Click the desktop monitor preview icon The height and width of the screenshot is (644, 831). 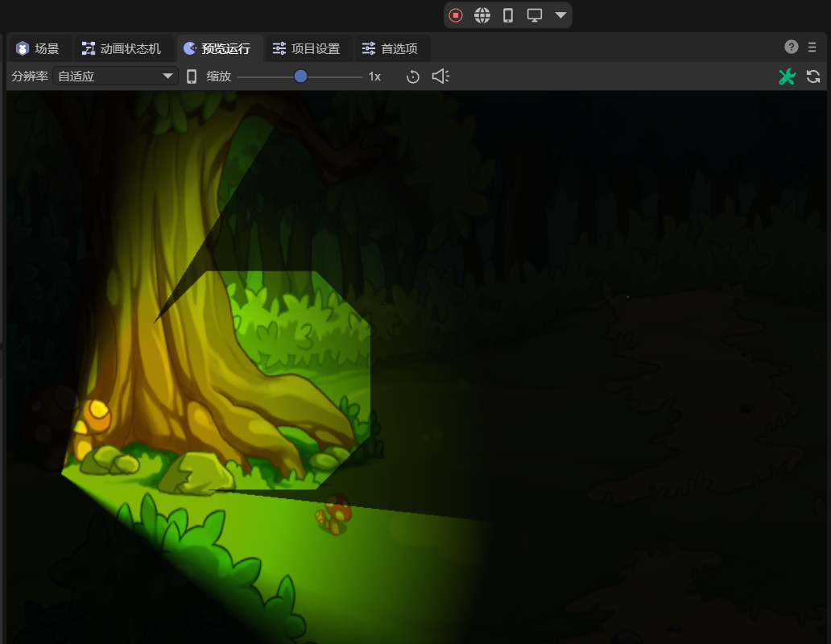[x=535, y=15]
